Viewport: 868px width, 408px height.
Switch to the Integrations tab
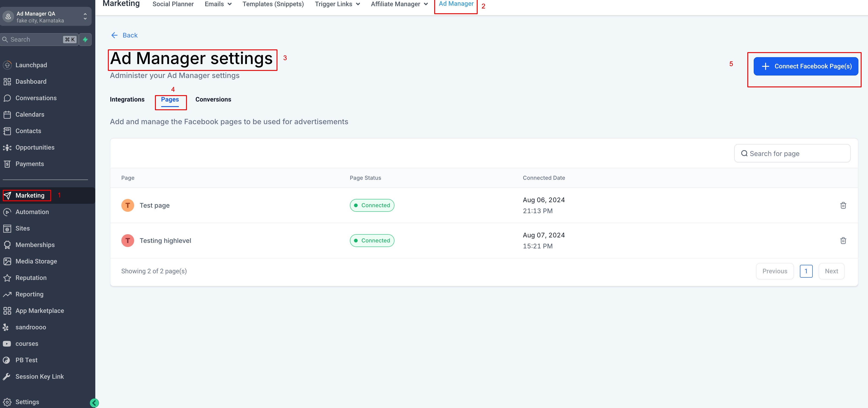tap(127, 99)
